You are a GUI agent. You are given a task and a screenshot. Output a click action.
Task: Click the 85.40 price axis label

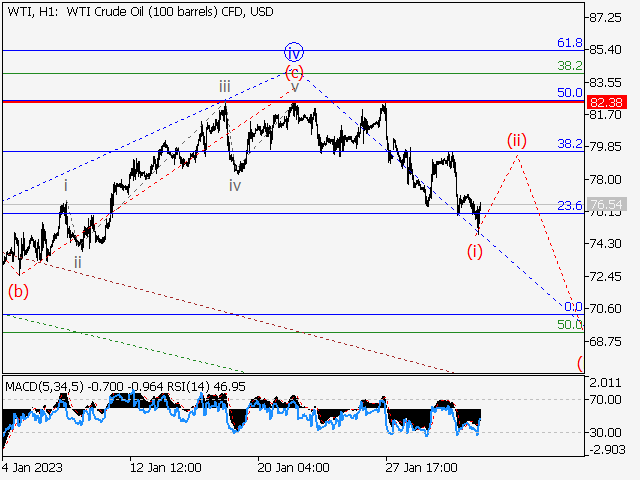click(x=606, y=50)
